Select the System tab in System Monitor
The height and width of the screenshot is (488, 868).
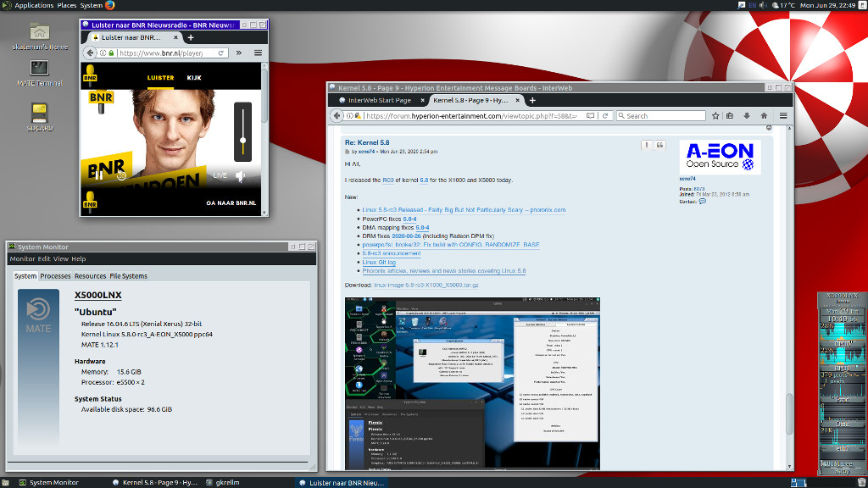click(x=25, y=276)
